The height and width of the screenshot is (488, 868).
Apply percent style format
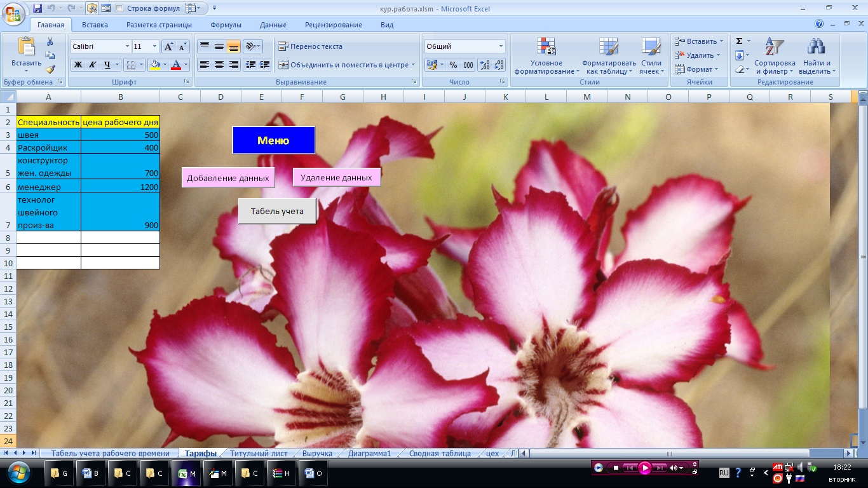coord(453,65)
